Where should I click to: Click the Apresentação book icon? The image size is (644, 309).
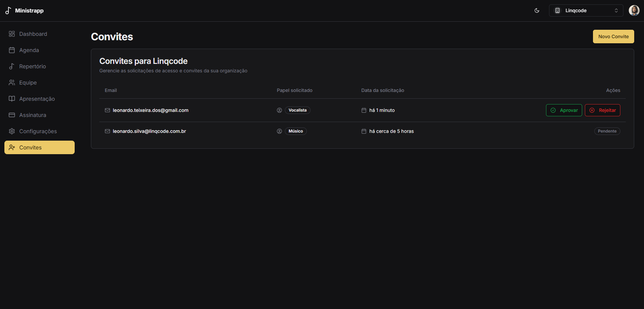[x=12, y=99]
